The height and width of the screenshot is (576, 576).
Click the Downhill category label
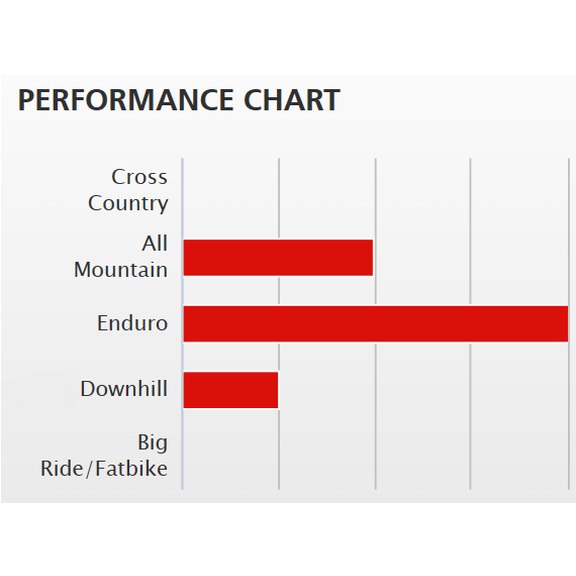pyautogui.click(x=124, y=389)
